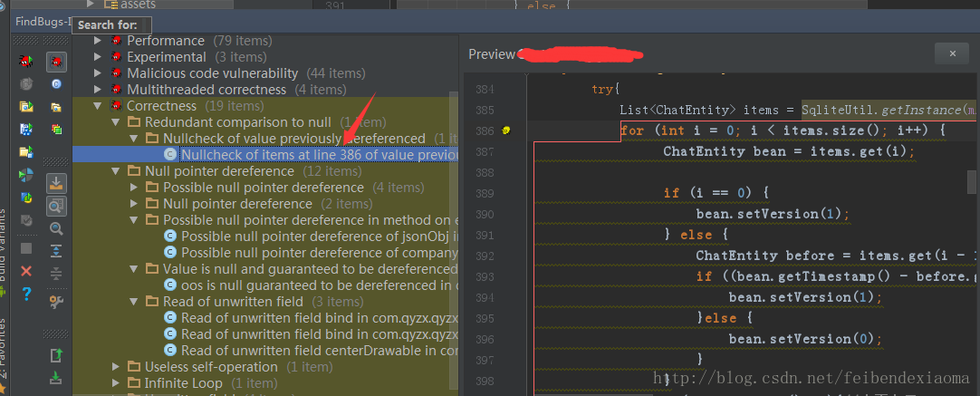The image size is (980, 396).
Task: Click Analyze Module Files icon
Action: pyautogui.click(x=26, y=130)
